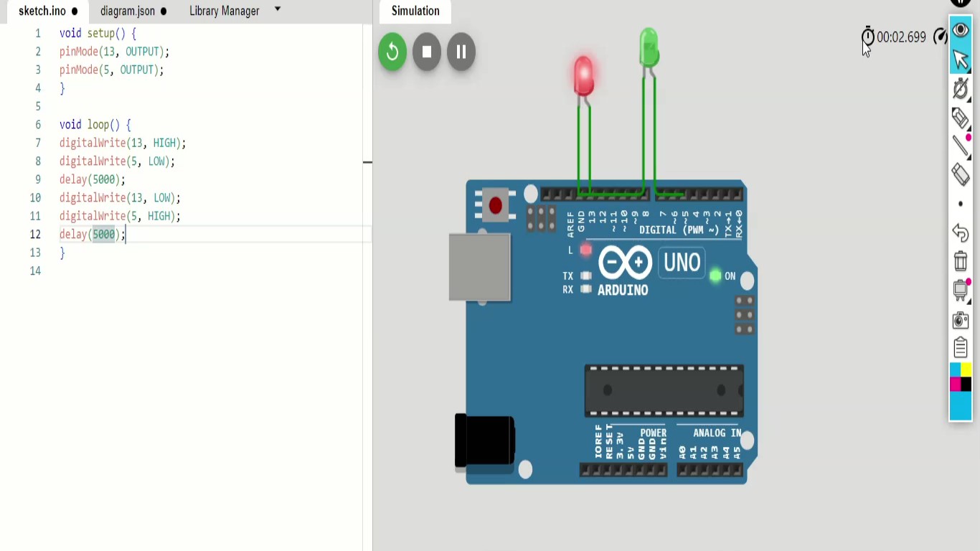Click code line "void setup() {"

(98, 33)
